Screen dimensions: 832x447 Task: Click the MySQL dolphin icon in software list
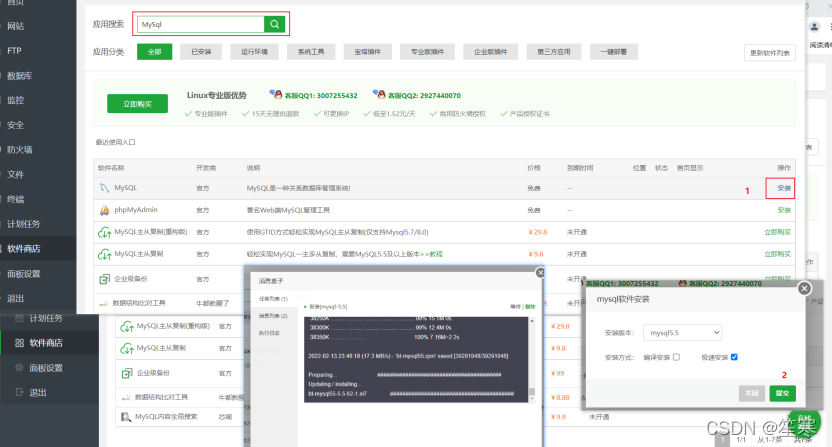[104, 188]
